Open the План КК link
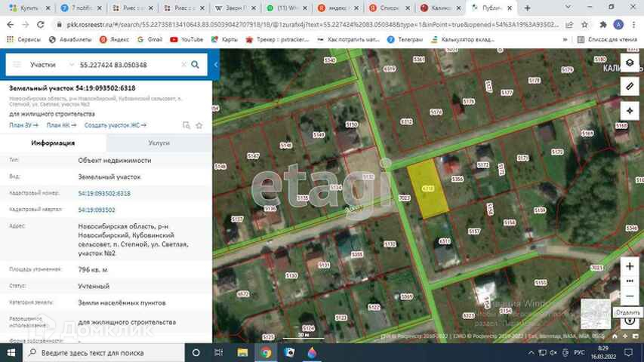Image resolution: width=644 pixels, height=362 pixels. [61, 125]
